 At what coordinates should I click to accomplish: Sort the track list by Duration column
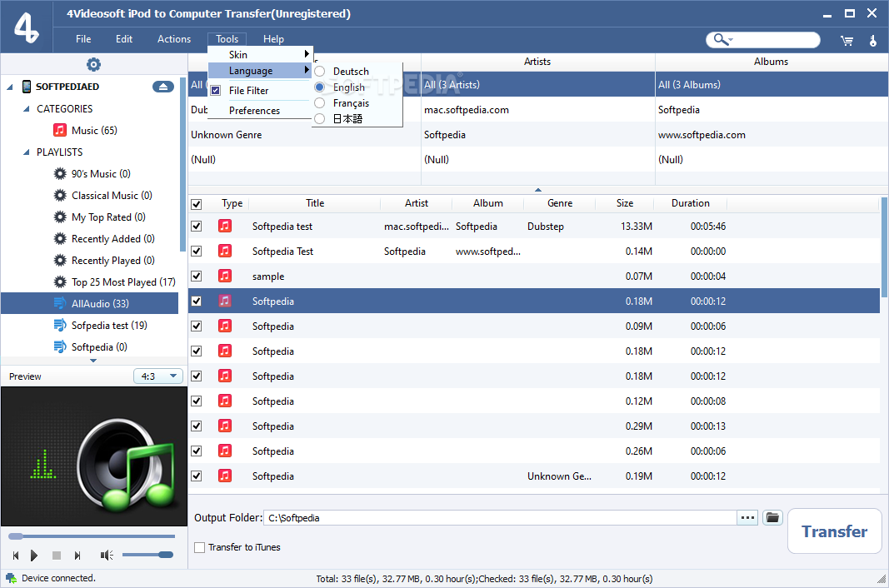pyautogui.click(x=690, y=203)
